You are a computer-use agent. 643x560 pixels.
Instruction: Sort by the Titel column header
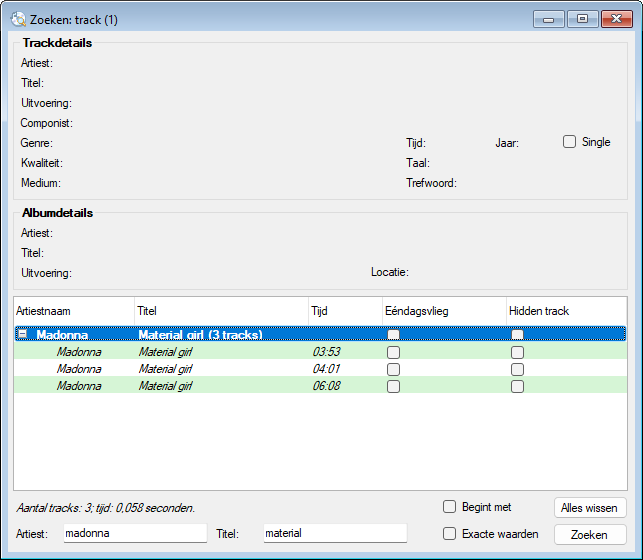pos(221,311)
